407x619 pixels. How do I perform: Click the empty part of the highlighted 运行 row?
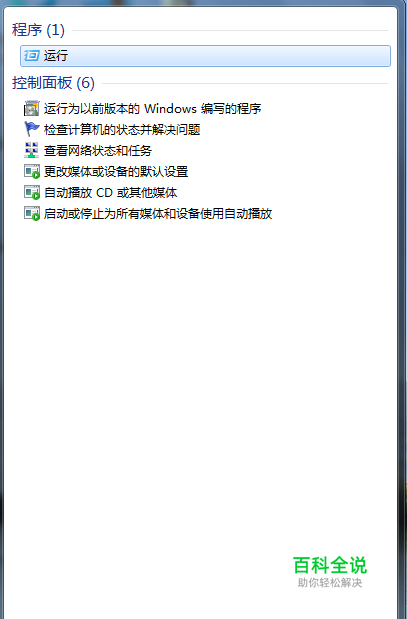pyautogui.click(x=229, y=56)
